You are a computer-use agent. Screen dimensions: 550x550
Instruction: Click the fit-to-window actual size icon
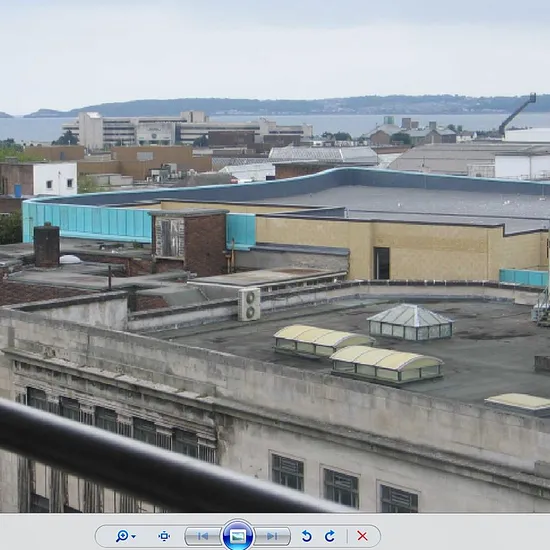[164, 536]
